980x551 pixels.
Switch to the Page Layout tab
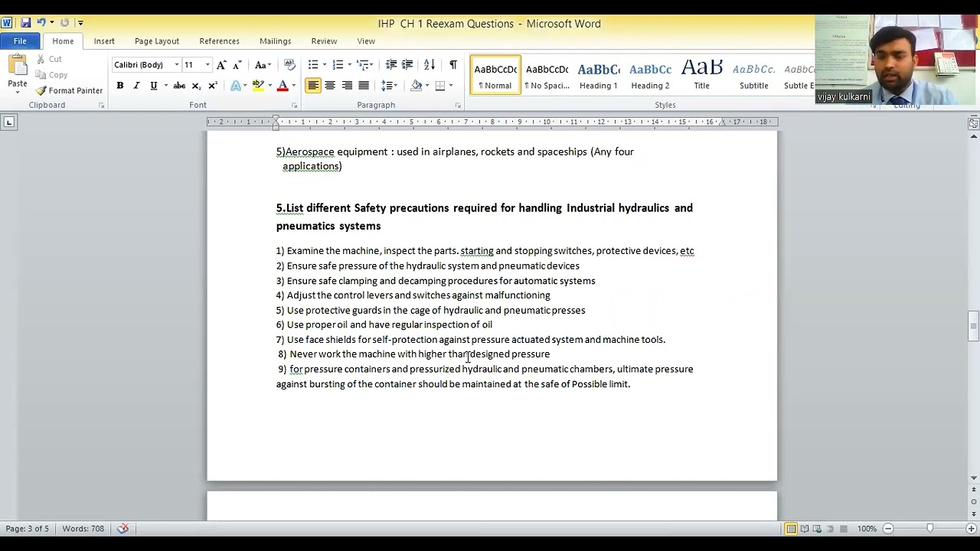tap(157, 41)
